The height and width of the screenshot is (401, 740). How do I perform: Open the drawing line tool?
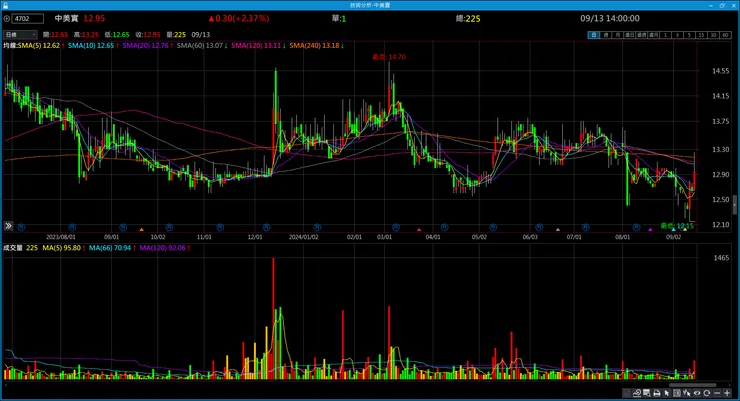click(637, 393)
